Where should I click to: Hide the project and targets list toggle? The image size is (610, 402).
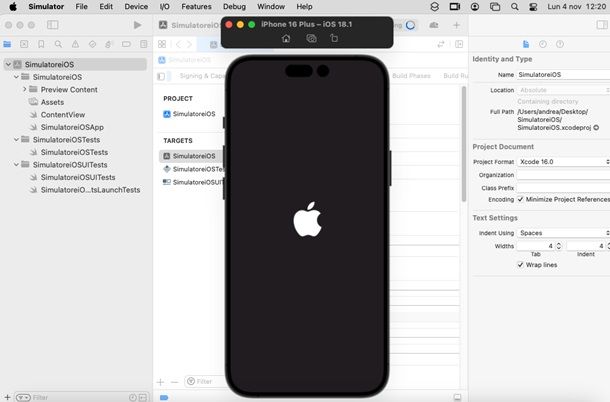coord(161,76)
